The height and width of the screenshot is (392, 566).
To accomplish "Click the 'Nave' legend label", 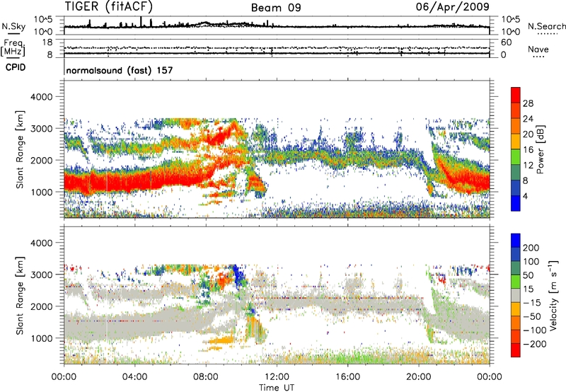I will point(538,49).
